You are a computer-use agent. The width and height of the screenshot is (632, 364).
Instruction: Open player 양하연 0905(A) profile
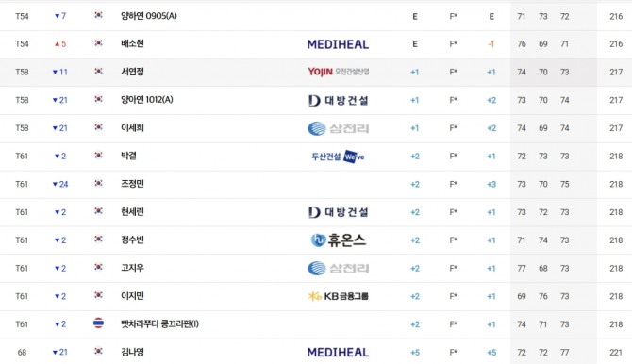(x=149, y=16)
